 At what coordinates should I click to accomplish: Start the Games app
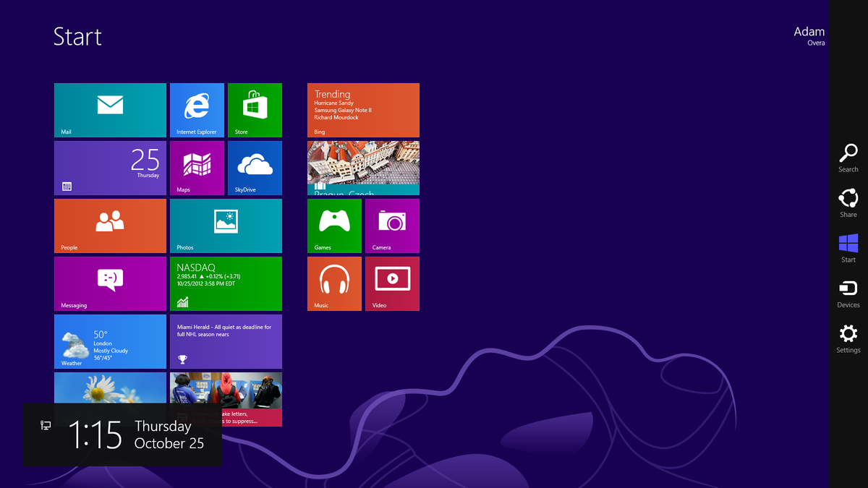[334, 226]
